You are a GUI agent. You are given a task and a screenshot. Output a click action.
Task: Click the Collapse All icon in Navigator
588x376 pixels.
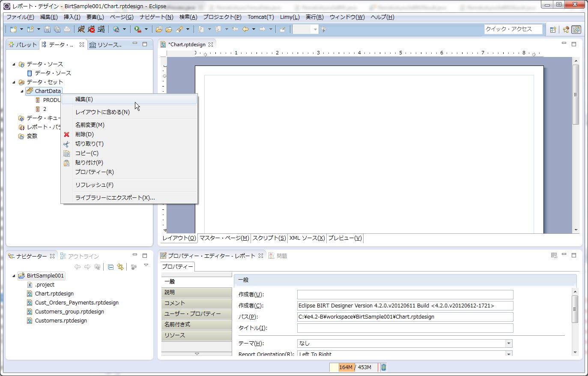(x=110, y=267)
